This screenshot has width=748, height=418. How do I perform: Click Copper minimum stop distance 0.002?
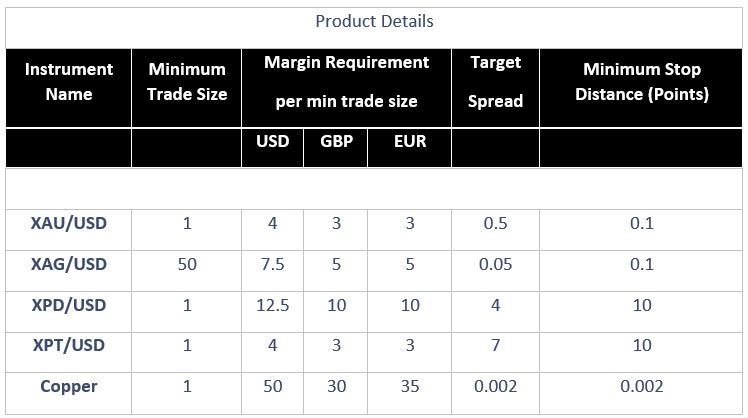coord(642,387)
